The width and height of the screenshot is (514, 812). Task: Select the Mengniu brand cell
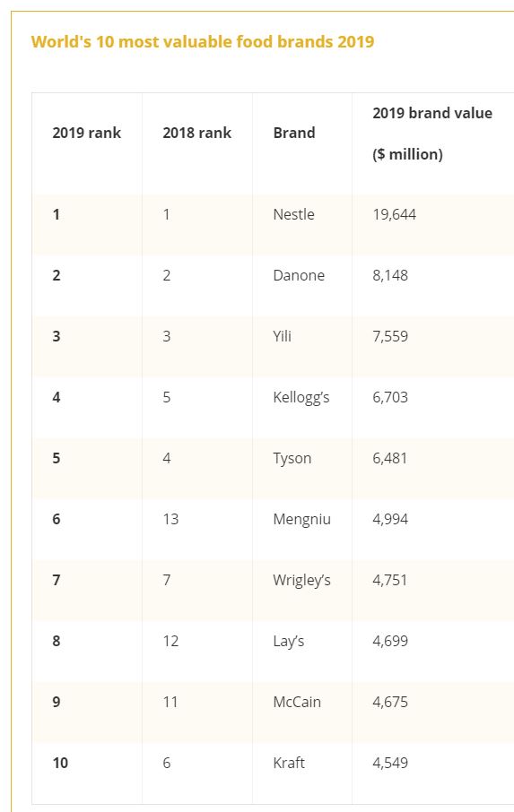click(301, 519)
